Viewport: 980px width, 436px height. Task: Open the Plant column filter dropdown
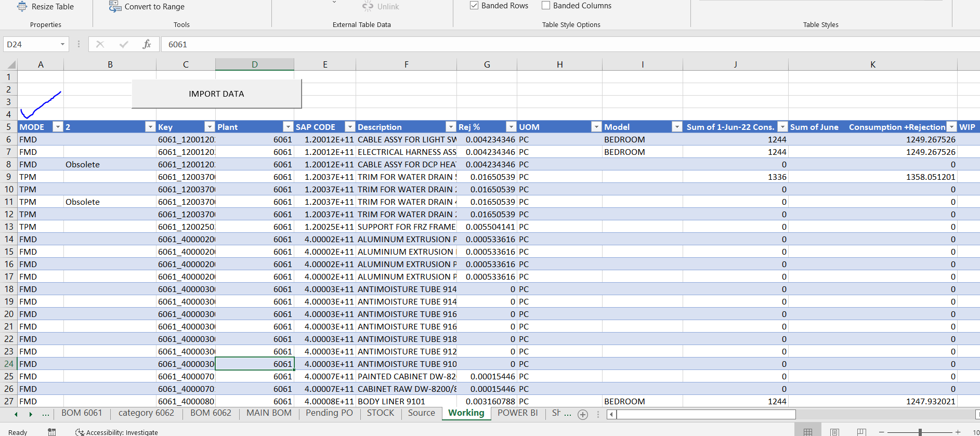[x=288, y=127]
